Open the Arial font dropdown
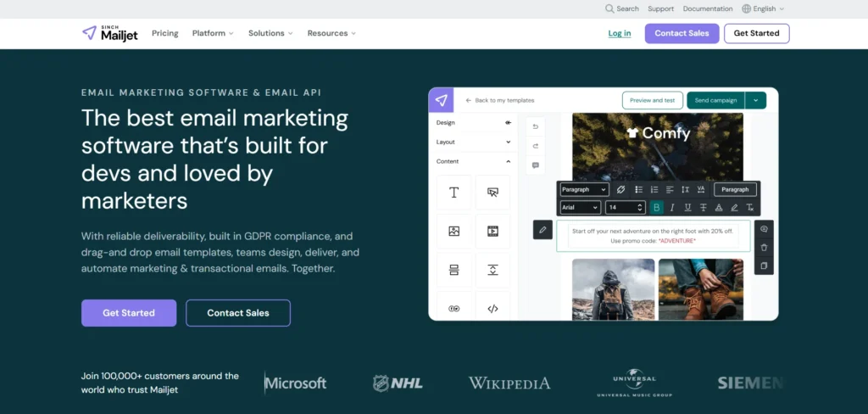 click(580, 207)
